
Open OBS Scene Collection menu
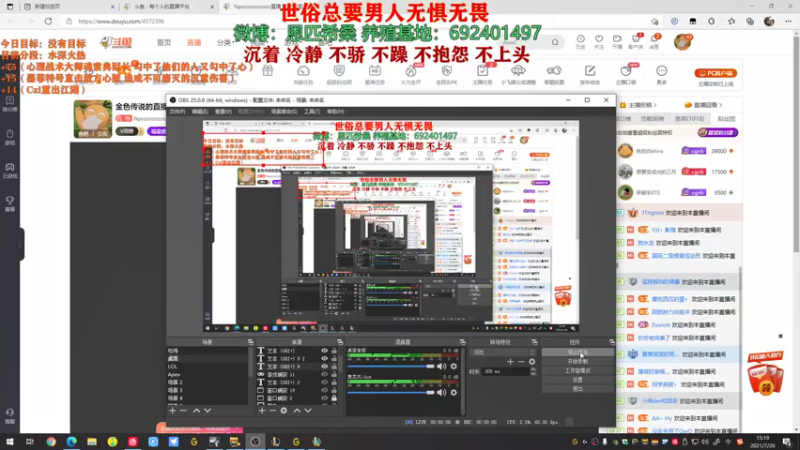pyautogui.click(x=284, y=111)
